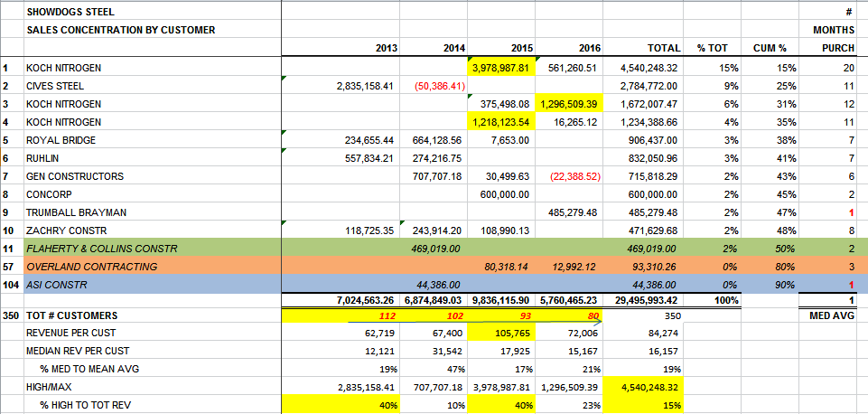The height and width of the screenshot is (414, 868).
Task: Select the 375,498.08 cell
Action: (x=501, y=104)
